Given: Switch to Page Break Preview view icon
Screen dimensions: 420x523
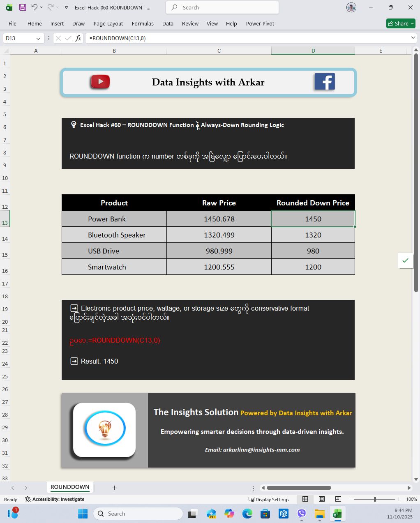Looking at the screenshot, I should pos(338,499).
